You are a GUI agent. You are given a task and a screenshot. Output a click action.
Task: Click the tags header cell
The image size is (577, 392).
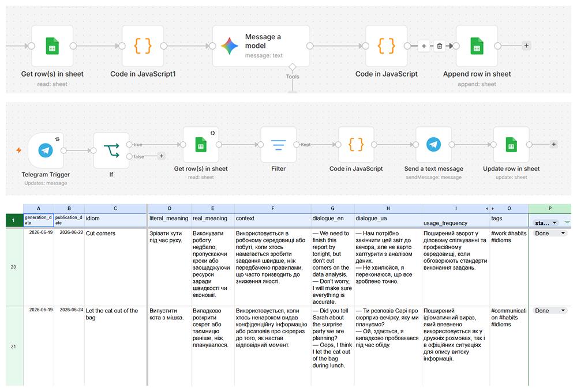[x=509, y=220]
